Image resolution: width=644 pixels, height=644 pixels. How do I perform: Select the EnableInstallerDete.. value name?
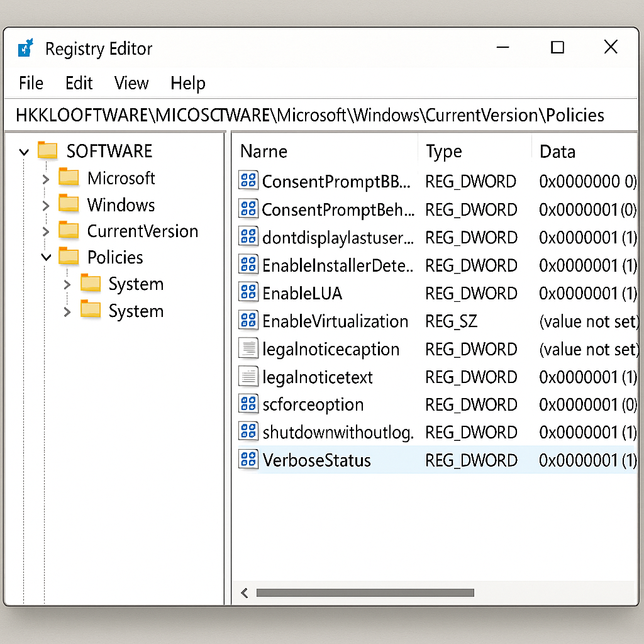coord(338,266)
